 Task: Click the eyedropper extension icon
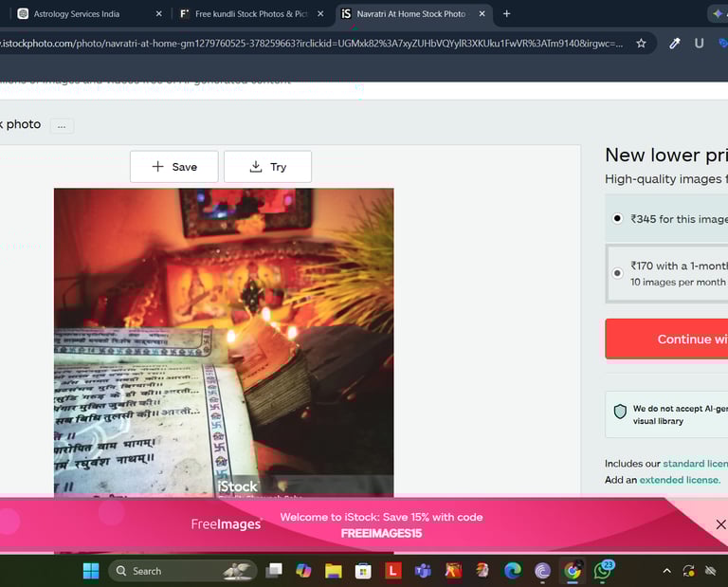click(674, 44)
